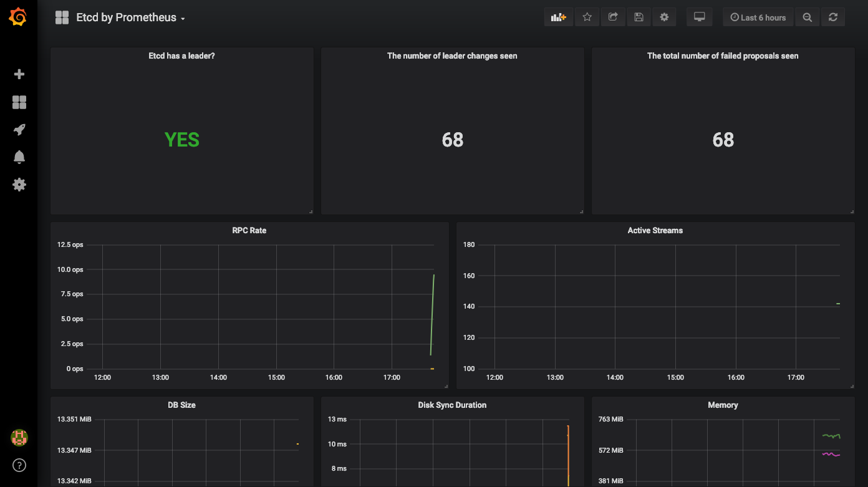Image resolution: width=868 pixels, height=487 pixels.
Task: Share the dashboard via share icon
Action: coord(613,17)
